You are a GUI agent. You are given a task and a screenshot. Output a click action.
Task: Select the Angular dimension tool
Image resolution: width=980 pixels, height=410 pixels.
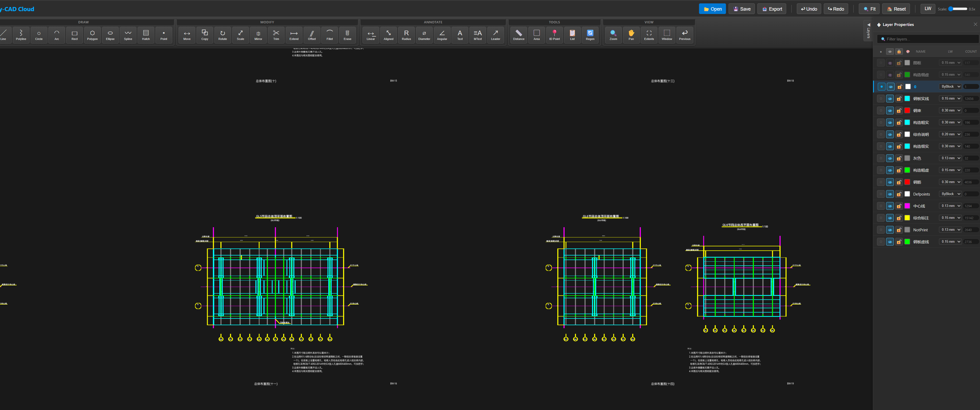442,34
